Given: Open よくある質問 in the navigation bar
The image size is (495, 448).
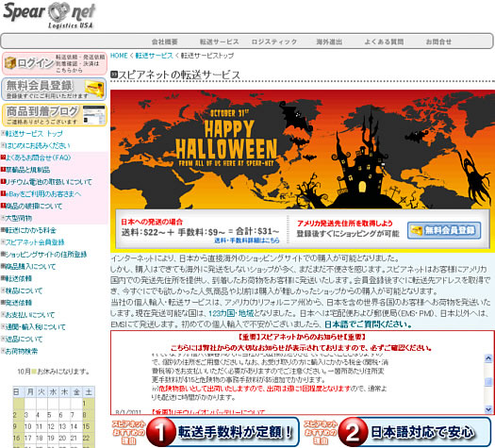Looking at the screenshot, I should pyautogui.click(x=384, y=41).
